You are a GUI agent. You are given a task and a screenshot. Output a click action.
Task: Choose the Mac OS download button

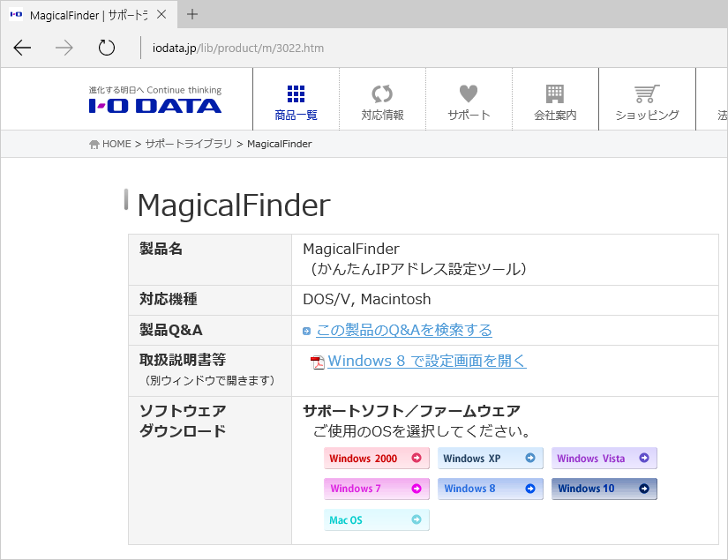click(x=377, y=520)
